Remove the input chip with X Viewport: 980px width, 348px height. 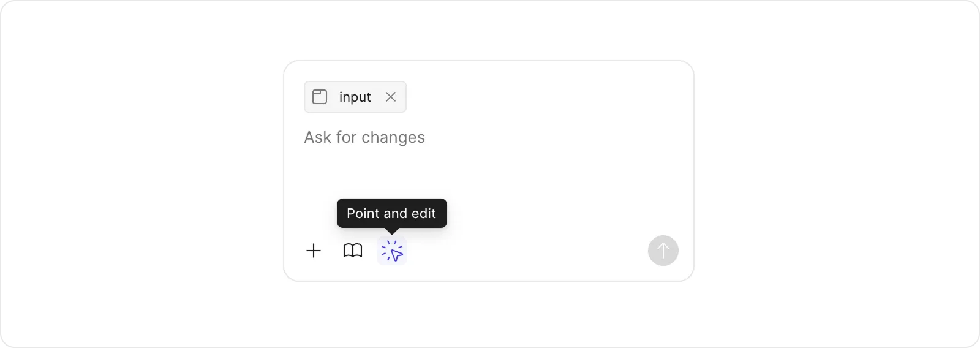point(391,97)
